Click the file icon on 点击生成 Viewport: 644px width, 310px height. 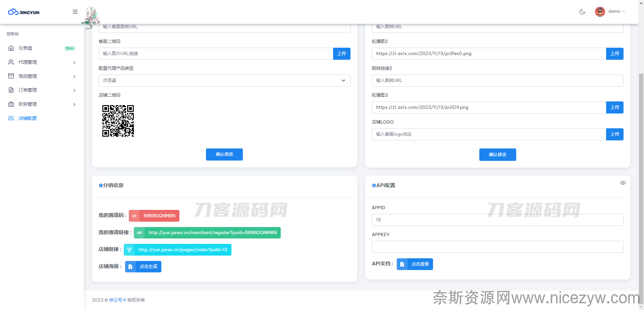[x=130, y=267]
